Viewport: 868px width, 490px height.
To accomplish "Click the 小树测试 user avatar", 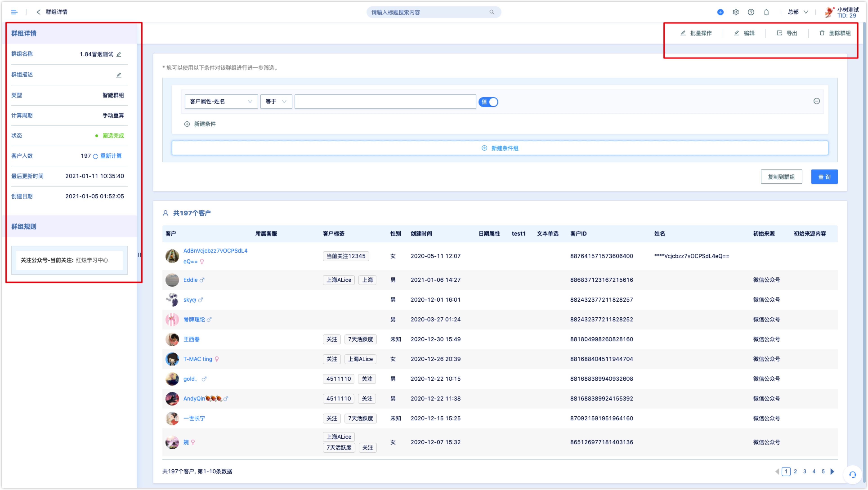I will point(829,12).
